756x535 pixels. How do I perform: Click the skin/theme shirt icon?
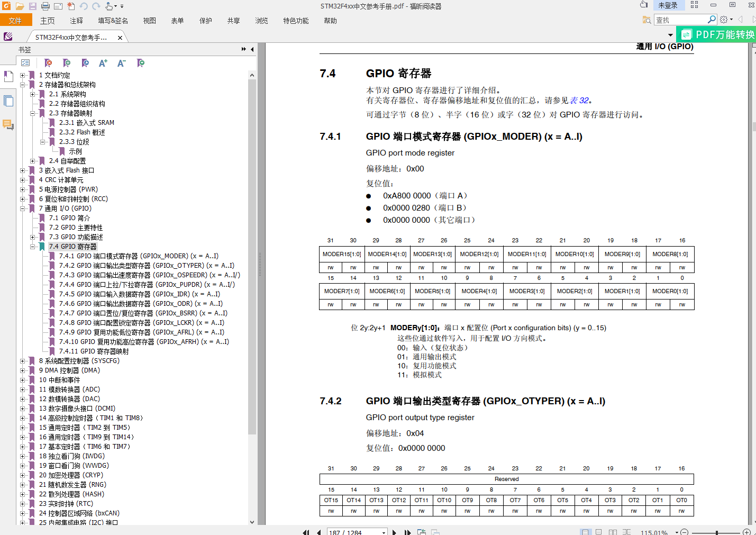(644, 5)
